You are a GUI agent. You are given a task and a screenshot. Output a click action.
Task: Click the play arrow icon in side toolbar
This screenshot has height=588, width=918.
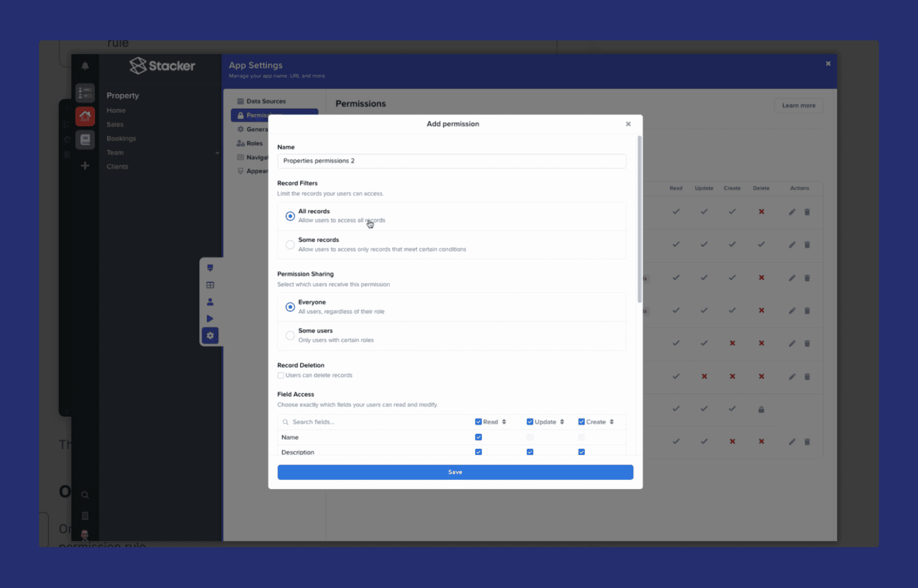click(210, 319)
